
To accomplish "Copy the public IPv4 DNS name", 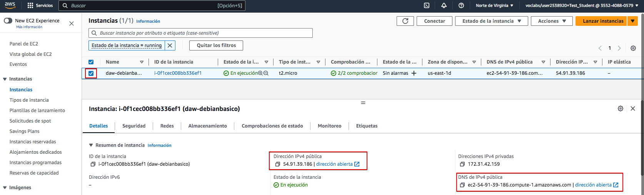I will pos(462,185).
